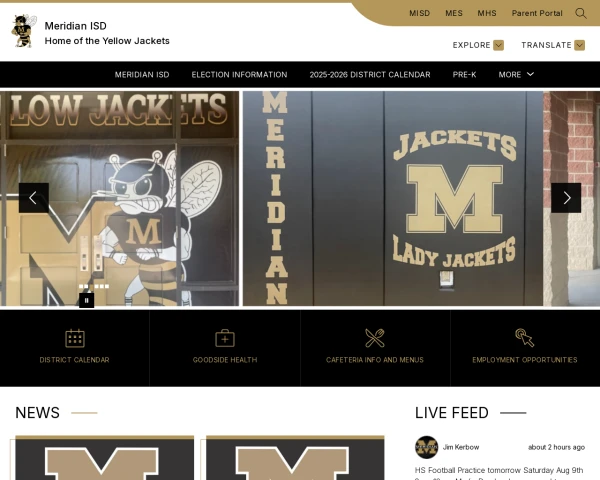
Task: Open the left news card thumbnail
Action: click(x=104, y=457)
